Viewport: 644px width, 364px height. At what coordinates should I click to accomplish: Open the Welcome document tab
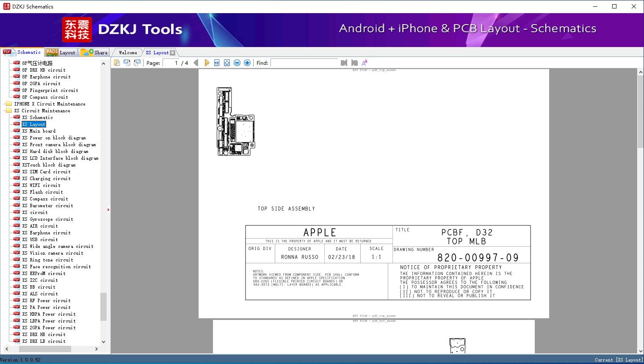click(x=127, y=53)
